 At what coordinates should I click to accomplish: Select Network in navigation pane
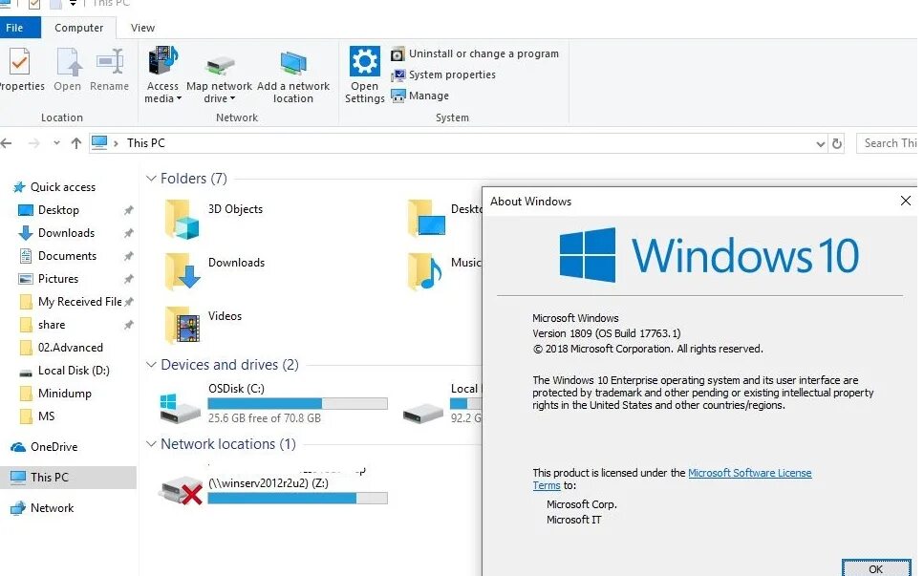52,508
